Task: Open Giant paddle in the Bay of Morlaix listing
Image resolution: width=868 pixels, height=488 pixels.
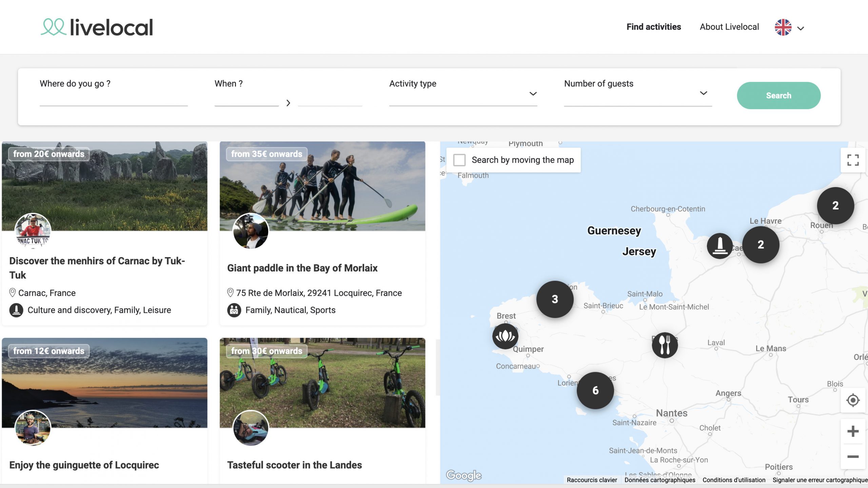Action: click(x=302, y=268)
